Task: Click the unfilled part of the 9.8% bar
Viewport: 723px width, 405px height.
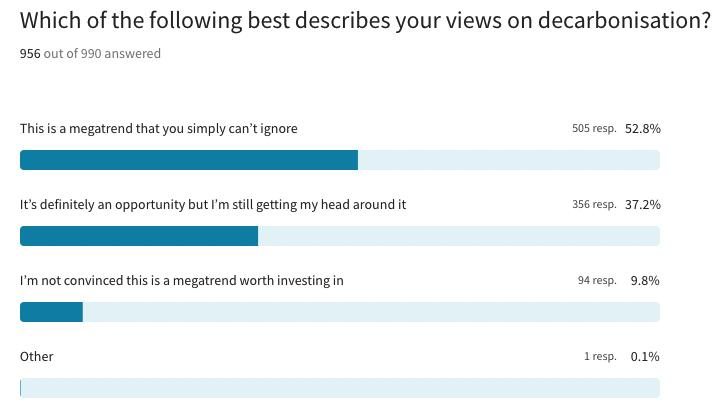Action: click(x=370, y=312)
